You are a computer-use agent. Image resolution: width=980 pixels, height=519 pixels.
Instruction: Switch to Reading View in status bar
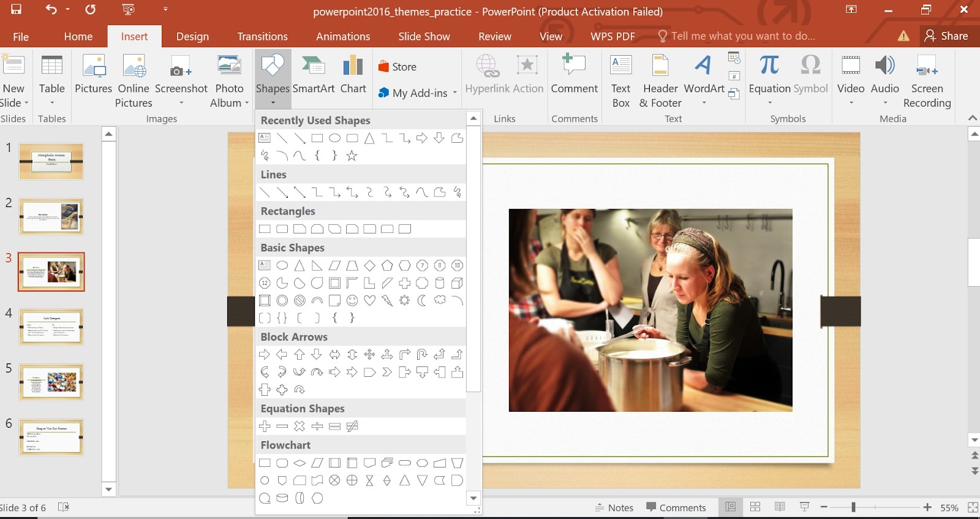(780, 507)
